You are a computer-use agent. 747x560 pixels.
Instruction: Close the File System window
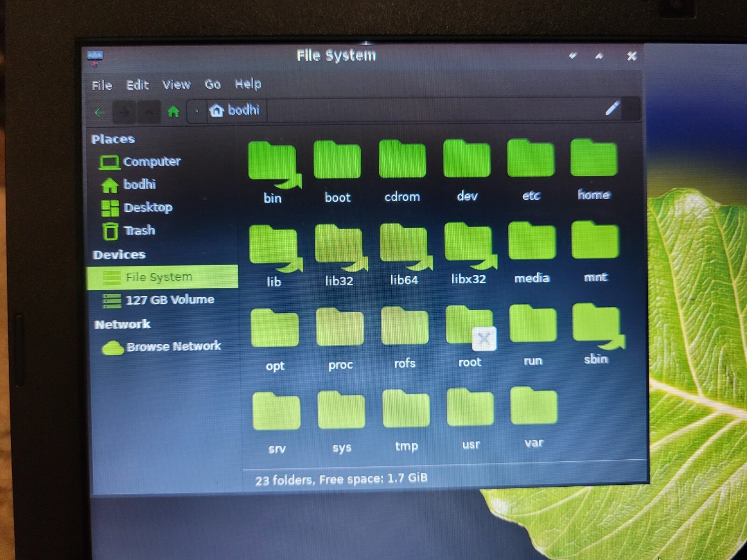pyautogui.click(x=632, y=56)
